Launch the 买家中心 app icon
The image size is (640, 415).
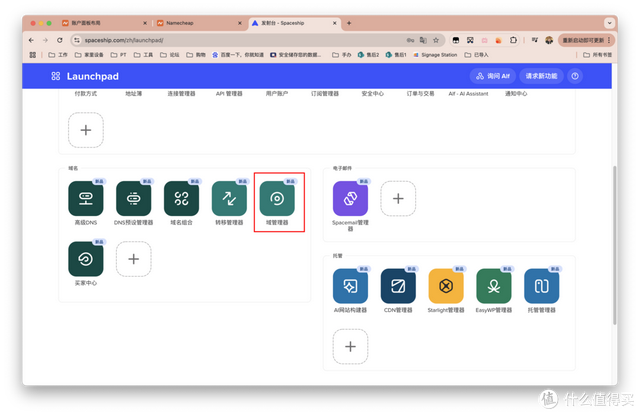86,259
